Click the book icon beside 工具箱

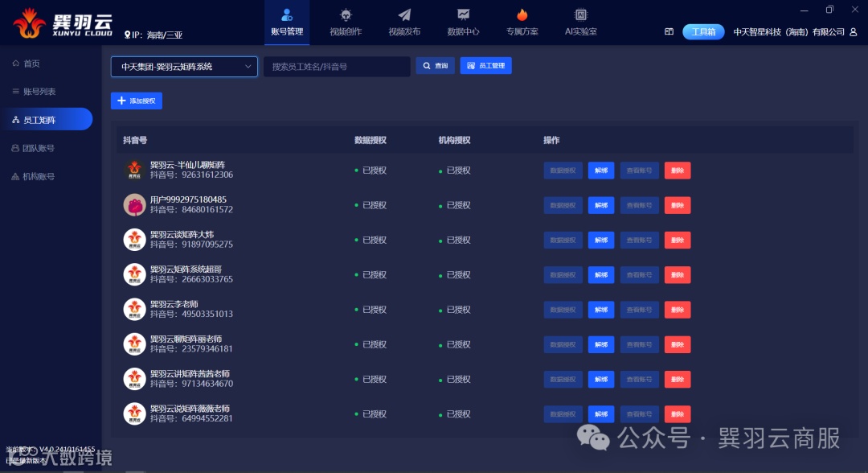669,31
